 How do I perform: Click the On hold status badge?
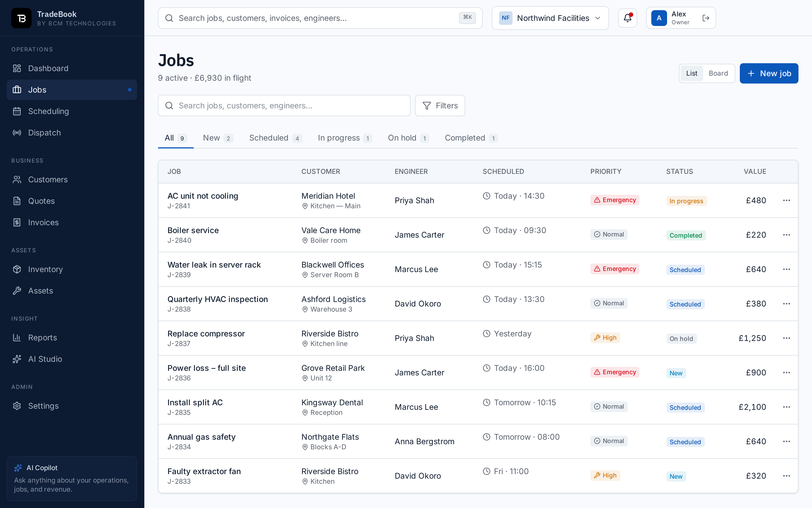(681, 339)
